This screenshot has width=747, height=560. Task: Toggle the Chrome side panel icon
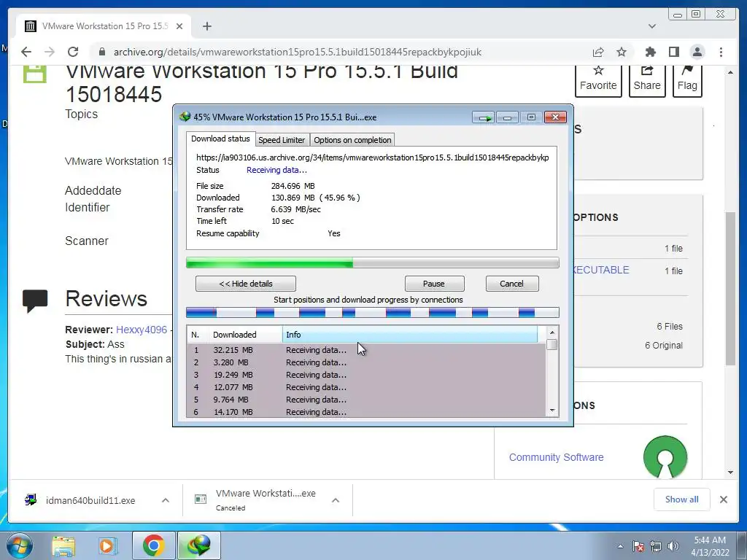[x=673, y=52]
